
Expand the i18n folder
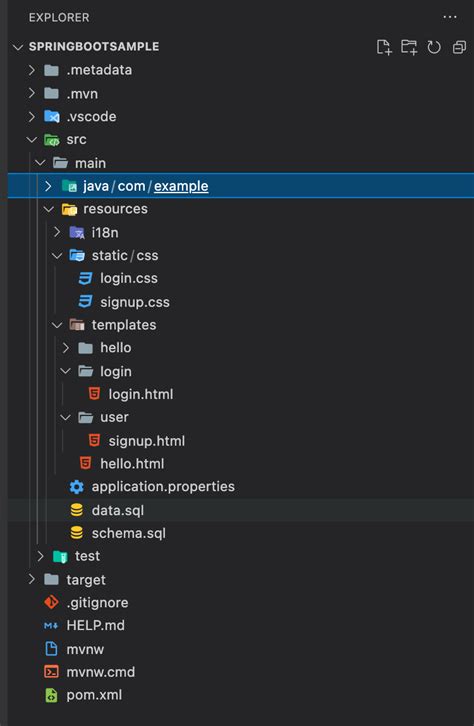(57, 232)
